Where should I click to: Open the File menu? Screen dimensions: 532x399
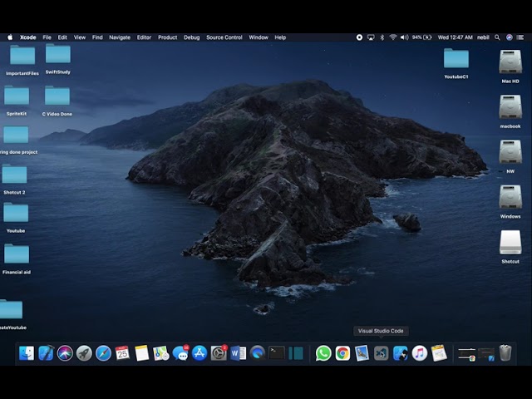(x=47, y=37)
